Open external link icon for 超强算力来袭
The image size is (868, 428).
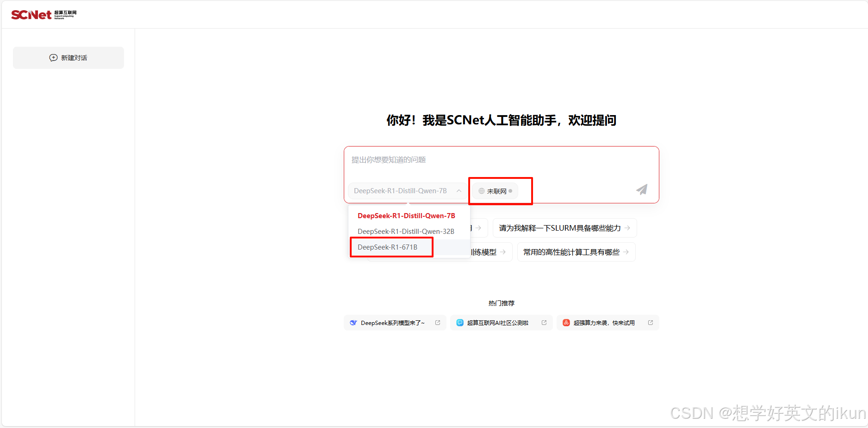pyautogui.click(x=651, y=323)
